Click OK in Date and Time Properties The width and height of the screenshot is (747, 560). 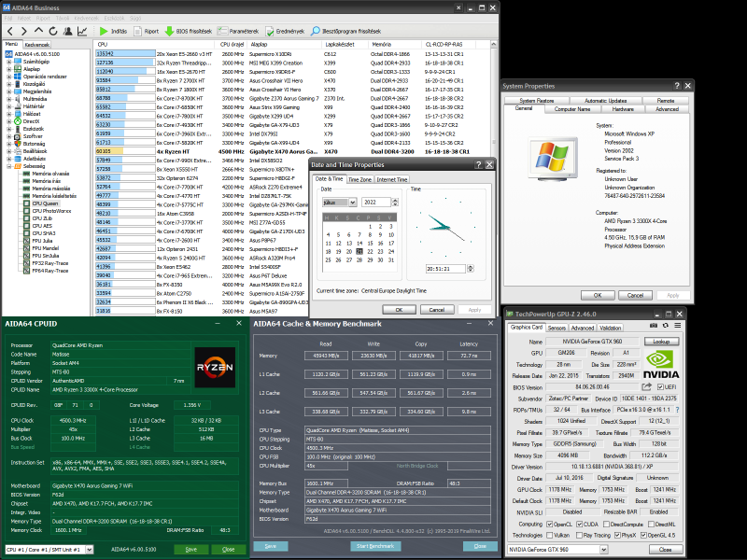(x=400, y=310)
